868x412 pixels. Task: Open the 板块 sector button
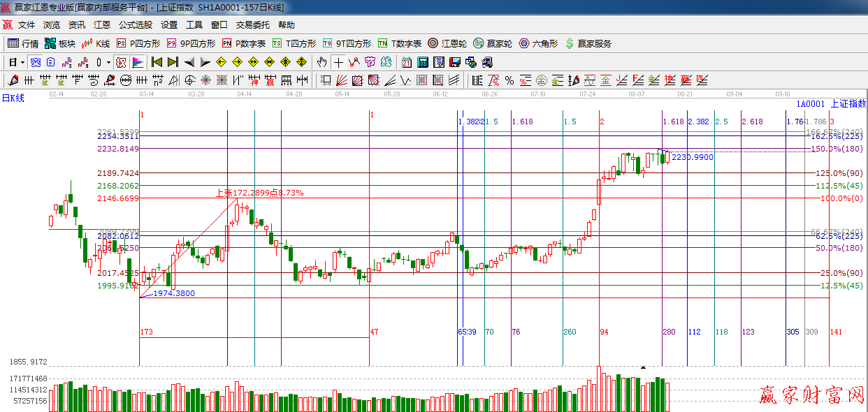pos(59,43)
